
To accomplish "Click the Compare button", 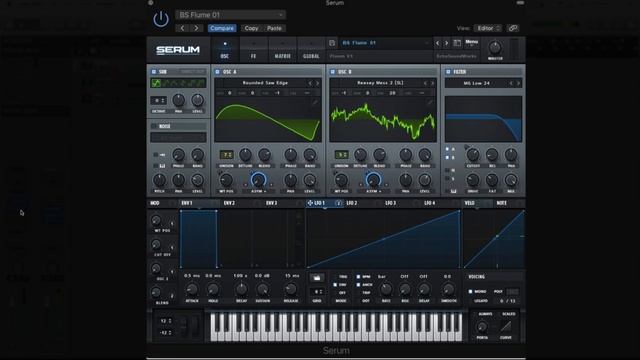I will click(222, 28).
